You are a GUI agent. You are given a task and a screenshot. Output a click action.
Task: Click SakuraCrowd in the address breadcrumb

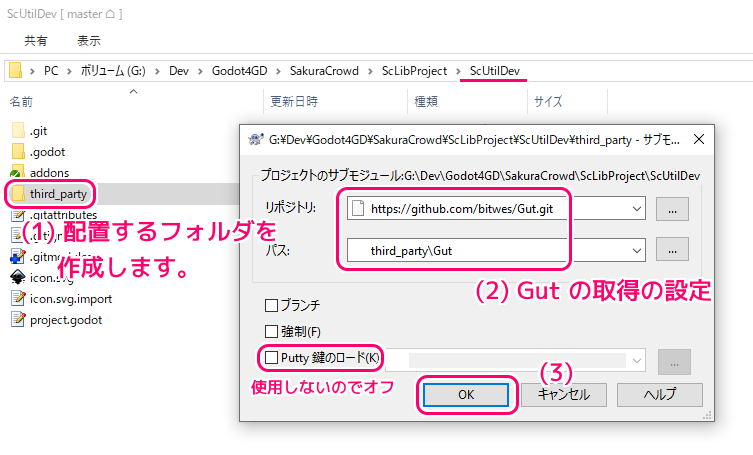pyautogui.click(x=324, y=71)
